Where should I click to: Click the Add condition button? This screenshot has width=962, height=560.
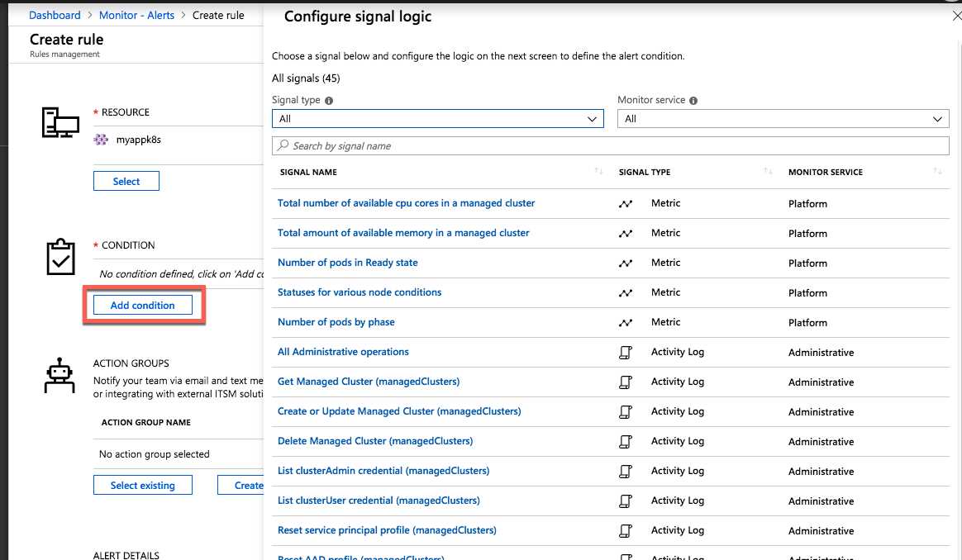(x=142, y=305)
